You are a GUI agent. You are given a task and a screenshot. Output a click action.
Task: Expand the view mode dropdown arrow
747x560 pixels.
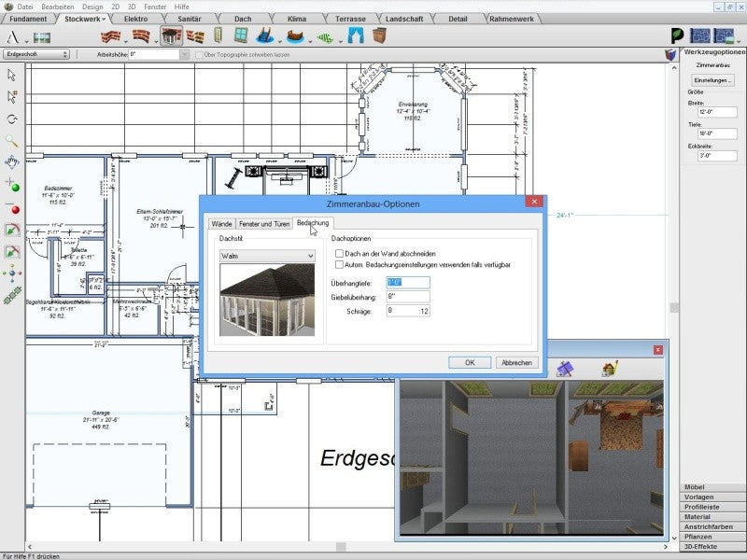[x=739, y=42]
